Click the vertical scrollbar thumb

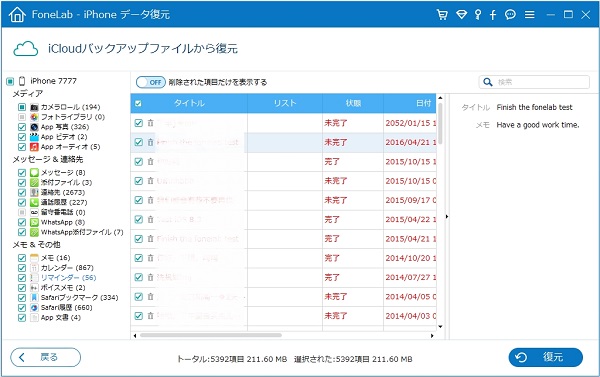tap(440, 124)
